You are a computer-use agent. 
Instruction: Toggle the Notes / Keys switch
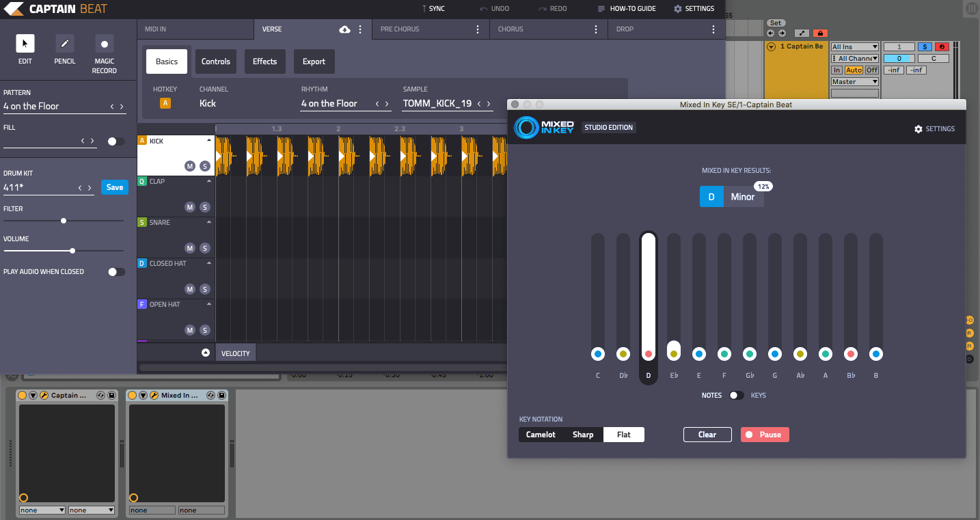[x=736, y=396]
